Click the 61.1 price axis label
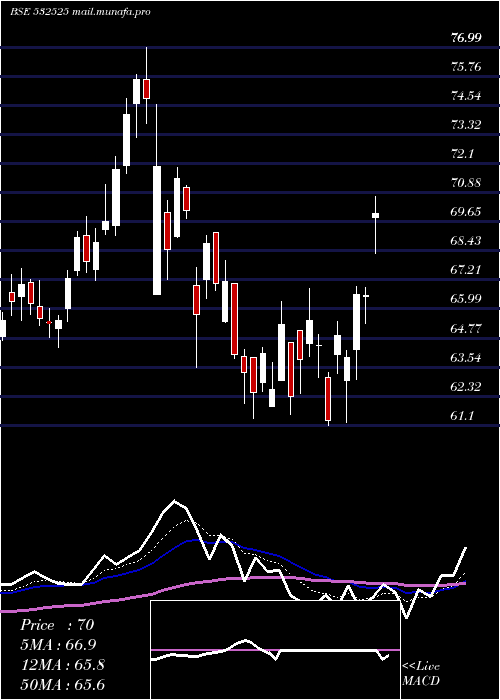This screenshot has height=700, width=500. [462, 416]
